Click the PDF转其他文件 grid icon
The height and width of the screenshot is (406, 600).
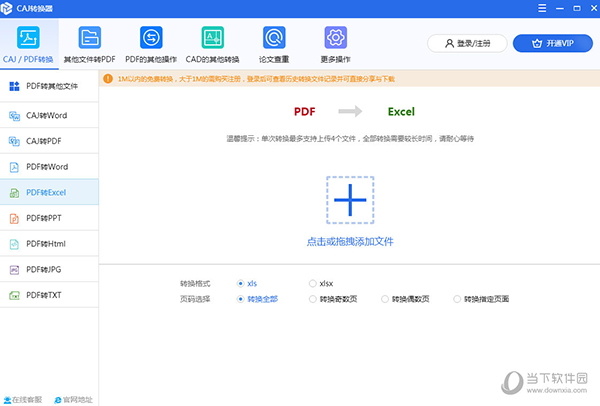14,86
